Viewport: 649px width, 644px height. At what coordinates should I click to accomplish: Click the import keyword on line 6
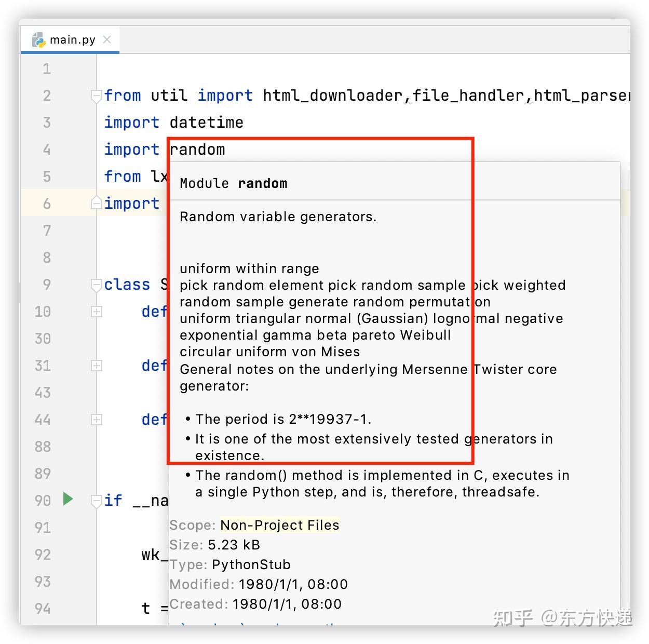click(132, 204)
